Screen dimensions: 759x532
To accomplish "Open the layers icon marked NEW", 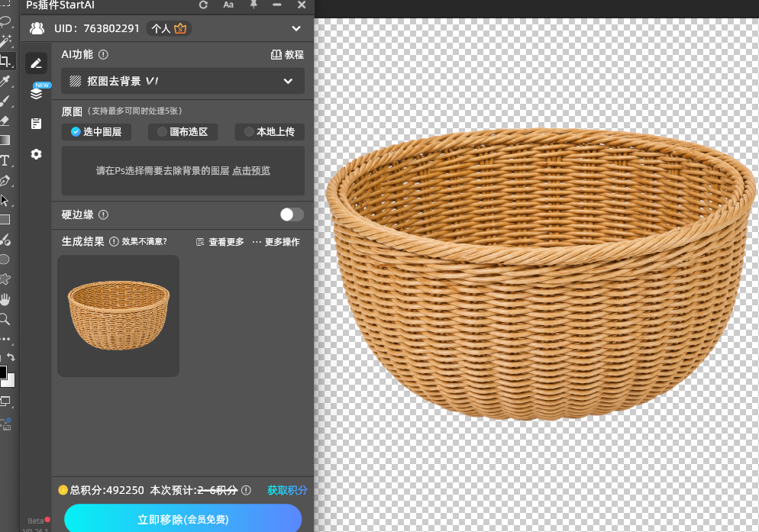I will click(x=37, y=93).
